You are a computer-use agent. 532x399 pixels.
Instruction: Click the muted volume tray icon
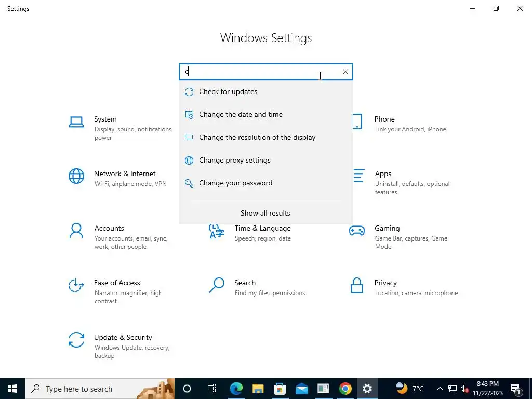[464, 389]
